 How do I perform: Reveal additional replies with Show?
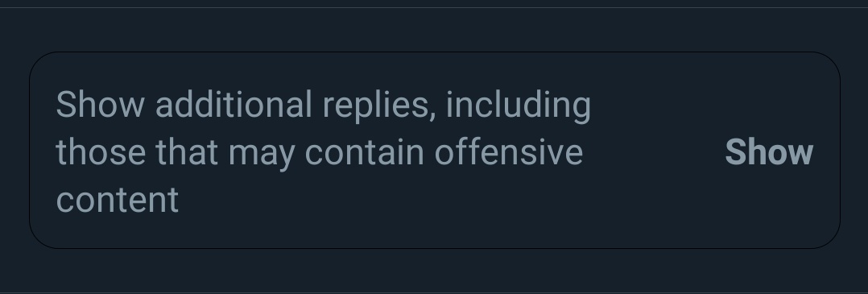pyautogui.click(x=769, y=152)
